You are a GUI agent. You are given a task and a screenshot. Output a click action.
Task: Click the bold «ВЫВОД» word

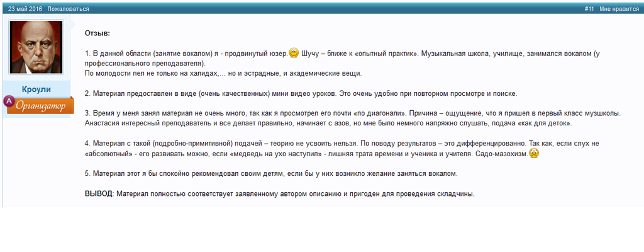(98, 193)
